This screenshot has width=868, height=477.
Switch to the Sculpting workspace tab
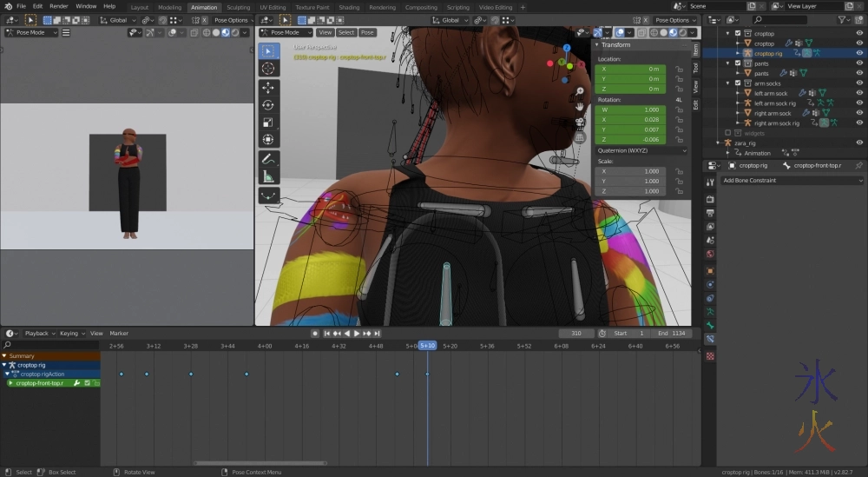[238, 7]
